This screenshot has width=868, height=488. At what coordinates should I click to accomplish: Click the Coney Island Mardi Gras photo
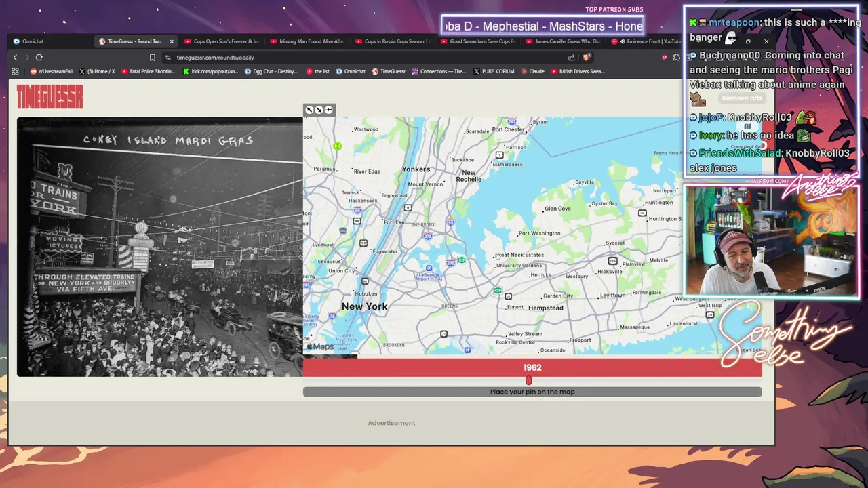tap(160, 247)
